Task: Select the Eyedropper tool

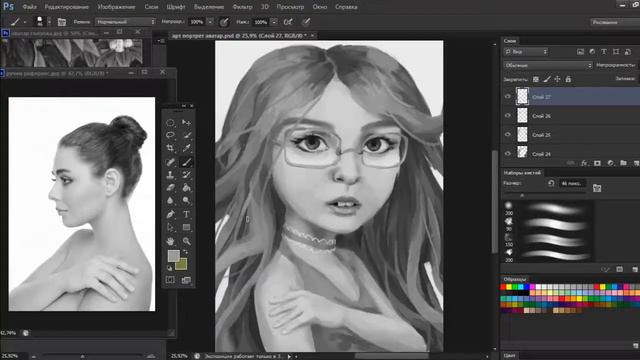Action: tap(187, 148)
